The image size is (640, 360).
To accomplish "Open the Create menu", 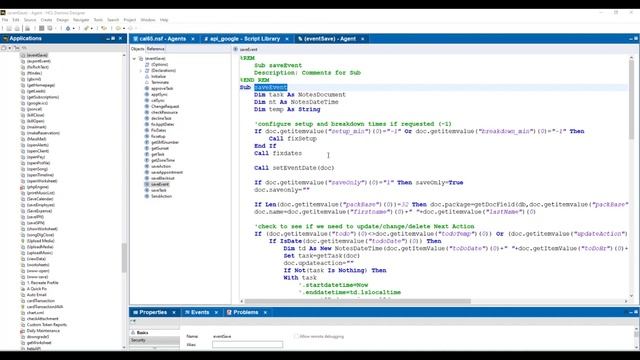I will tap(46, 20).
